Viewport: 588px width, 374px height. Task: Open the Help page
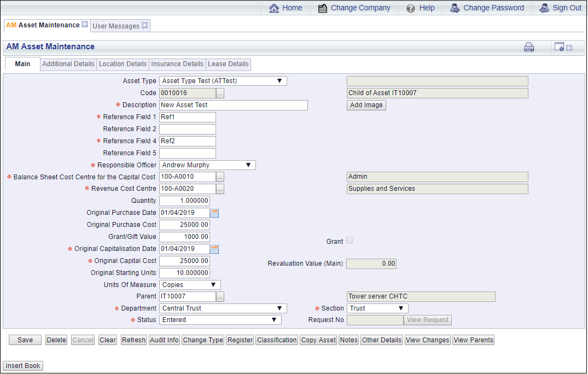point(421,8)
